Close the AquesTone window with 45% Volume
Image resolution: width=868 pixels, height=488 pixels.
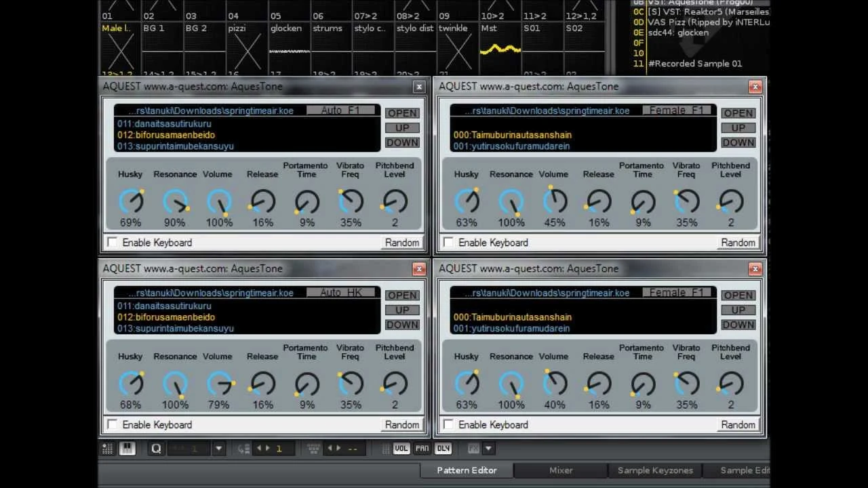[755, 87]
